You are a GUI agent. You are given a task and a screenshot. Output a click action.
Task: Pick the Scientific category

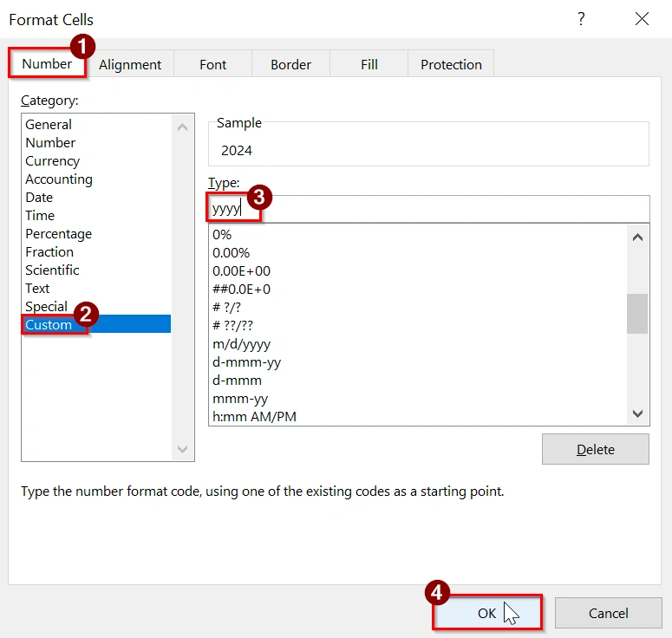[x=52, y=270]
